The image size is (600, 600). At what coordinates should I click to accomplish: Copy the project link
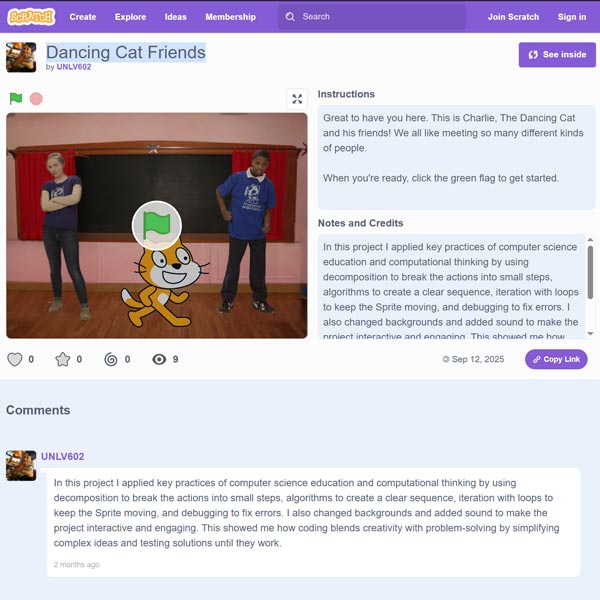tap(556, 359)
